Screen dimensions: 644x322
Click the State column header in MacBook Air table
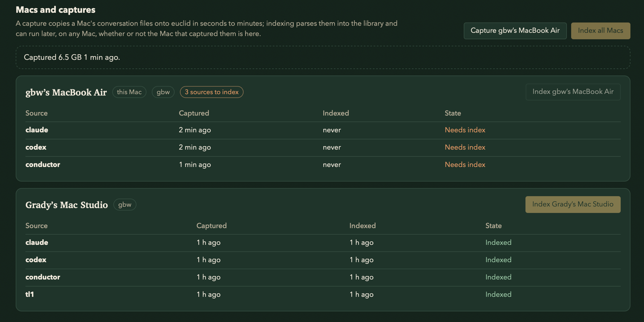point(453,113)
